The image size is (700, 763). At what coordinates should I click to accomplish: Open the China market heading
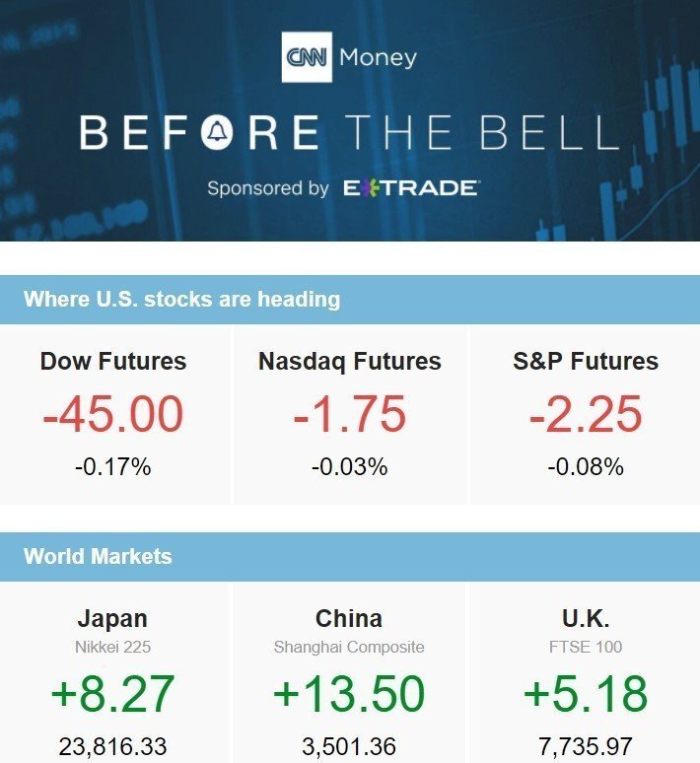pyautogui.click(x=349, y=619)
